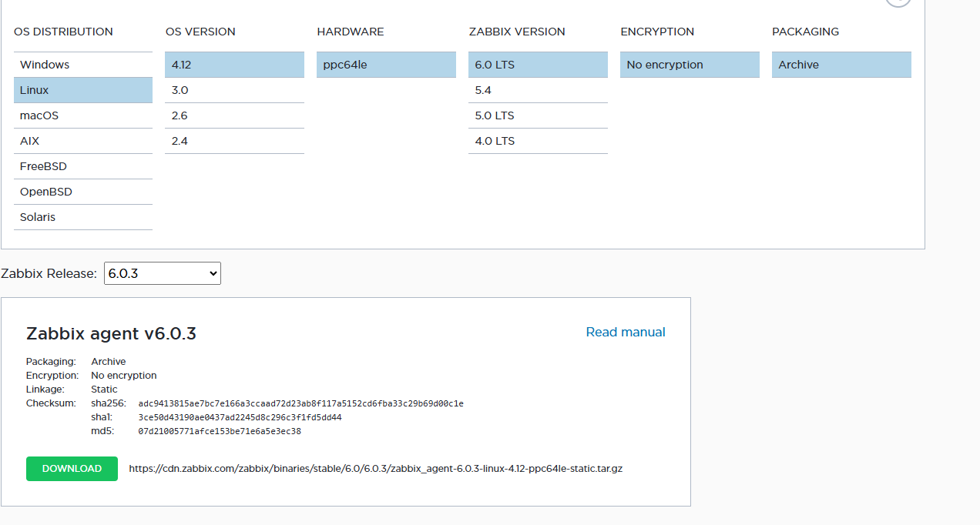Select Solaris distribution
This screenshot has width=980, height=525.
click(x=83, y=217)
